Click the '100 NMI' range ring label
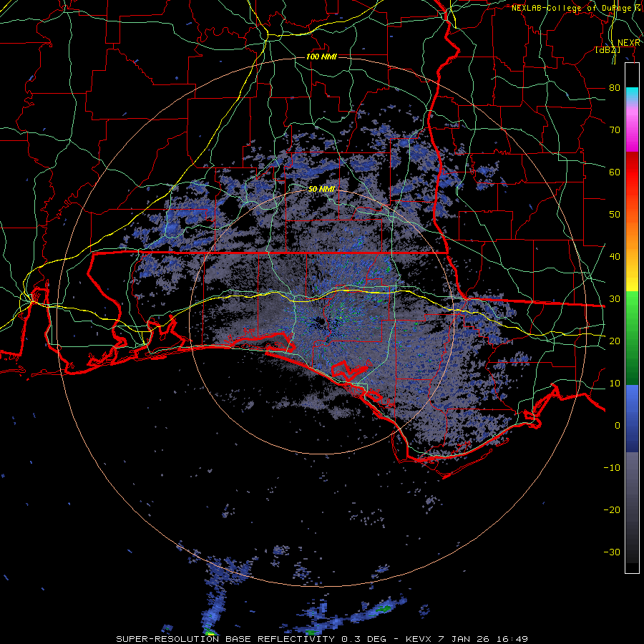Image resolution: width=644 pixels, height=644 pixels. point(321,57)
